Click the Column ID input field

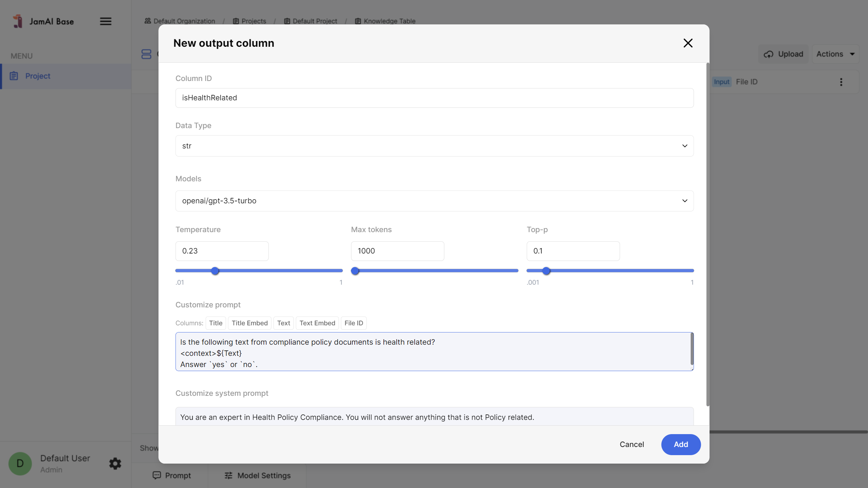[434, 98]
